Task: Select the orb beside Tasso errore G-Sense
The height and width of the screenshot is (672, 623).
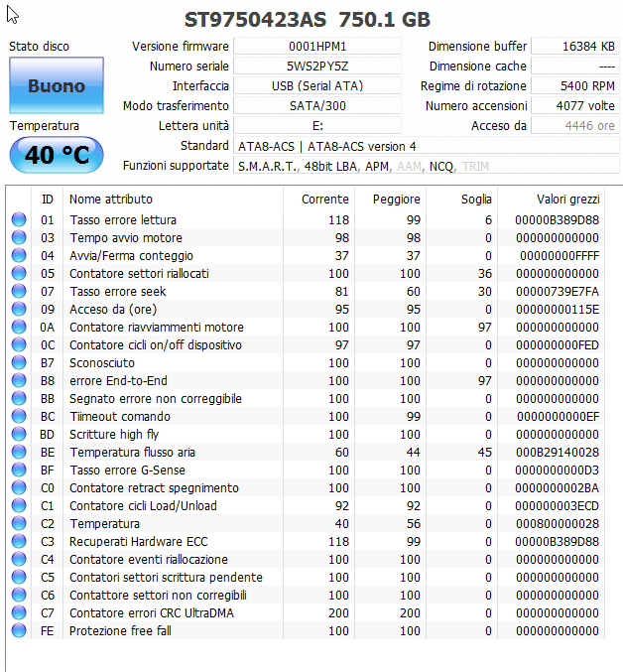Action: pos(19,470)
